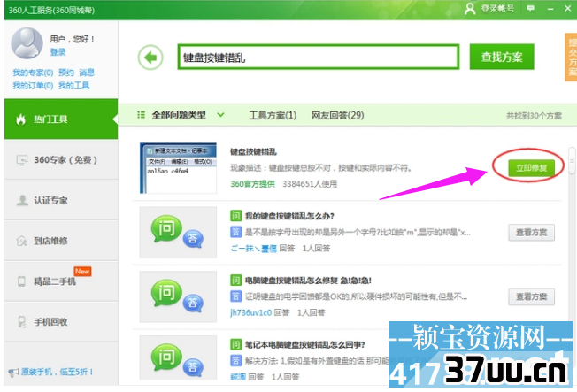Click the recycle phone icon beside 手机回收

(22, 322)
